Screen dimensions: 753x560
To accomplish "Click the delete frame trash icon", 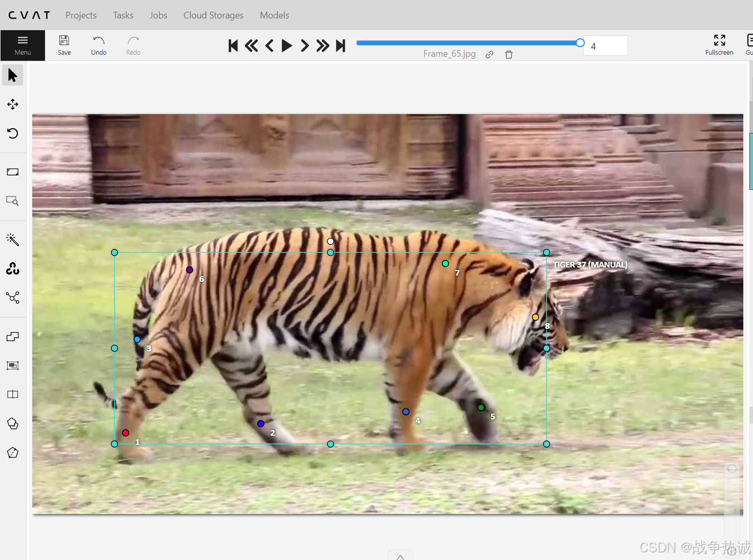I will (509, 54).
